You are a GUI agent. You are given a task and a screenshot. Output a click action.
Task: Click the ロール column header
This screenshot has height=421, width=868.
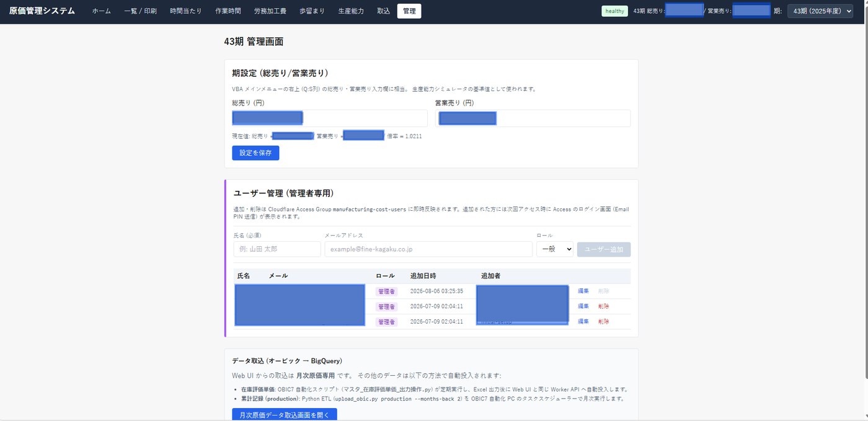pos(385,276)
